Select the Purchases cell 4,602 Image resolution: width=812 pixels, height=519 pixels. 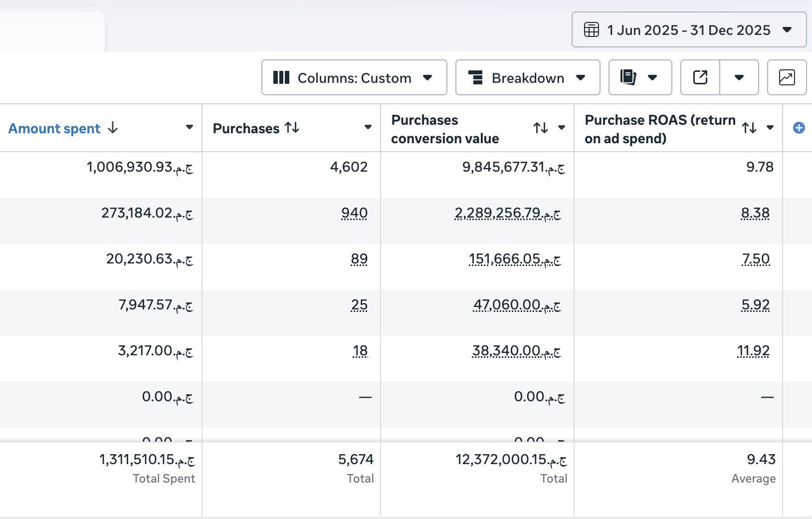click(349, 167)
